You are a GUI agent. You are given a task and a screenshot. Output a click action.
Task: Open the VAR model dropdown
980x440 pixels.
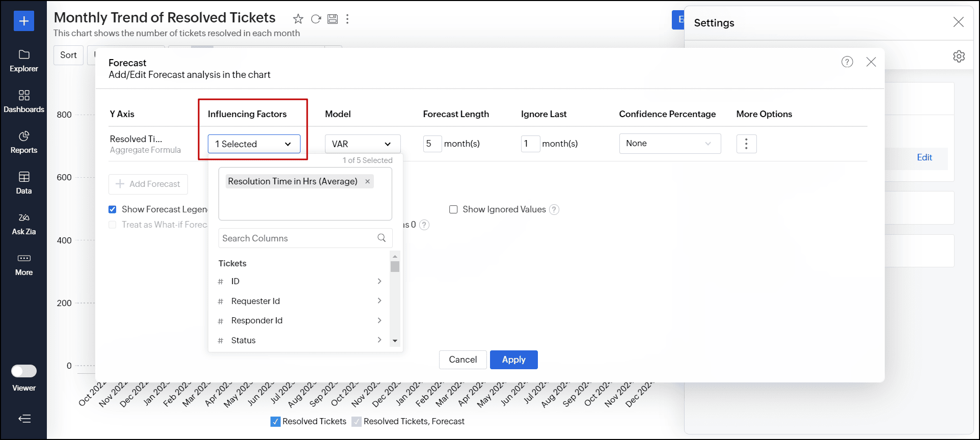[363, 144]
